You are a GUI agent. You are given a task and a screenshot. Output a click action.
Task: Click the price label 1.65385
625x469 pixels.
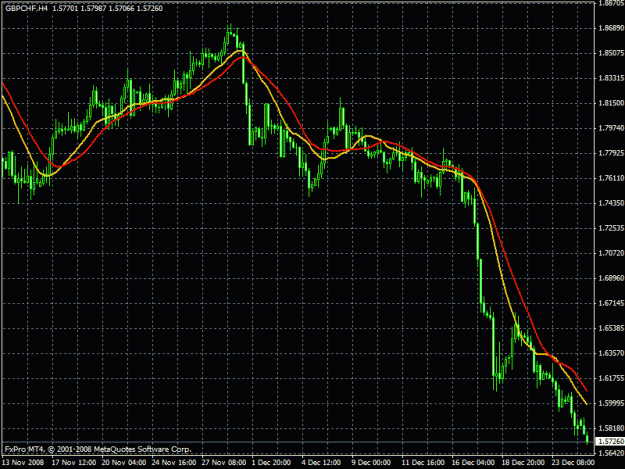611,328
